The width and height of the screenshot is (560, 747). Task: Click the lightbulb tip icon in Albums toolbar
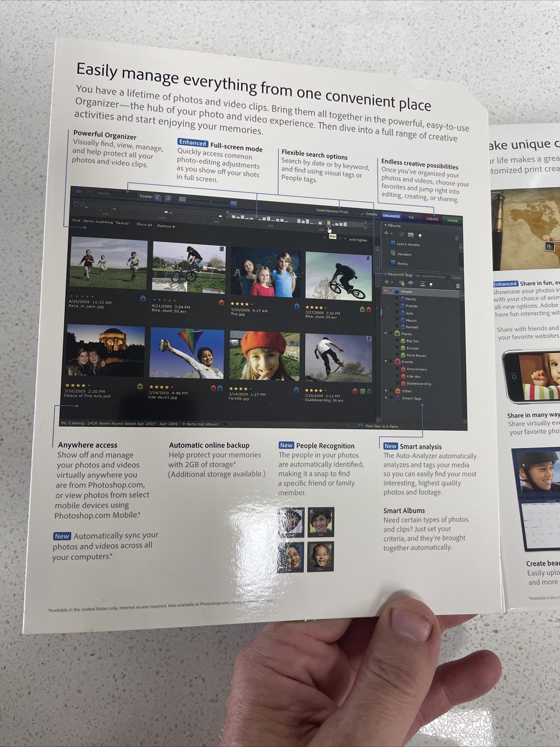click(420, 236)
